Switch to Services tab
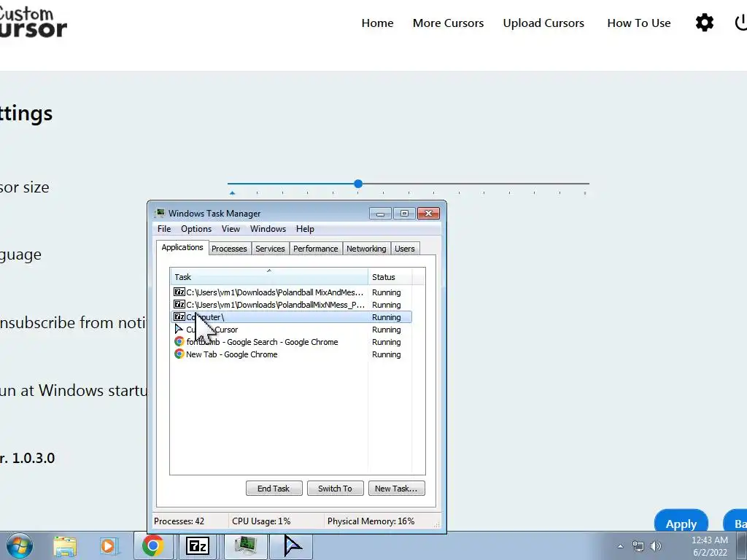Image resolution: width=747 pixels, height=560 pixels. coord(270,249)
